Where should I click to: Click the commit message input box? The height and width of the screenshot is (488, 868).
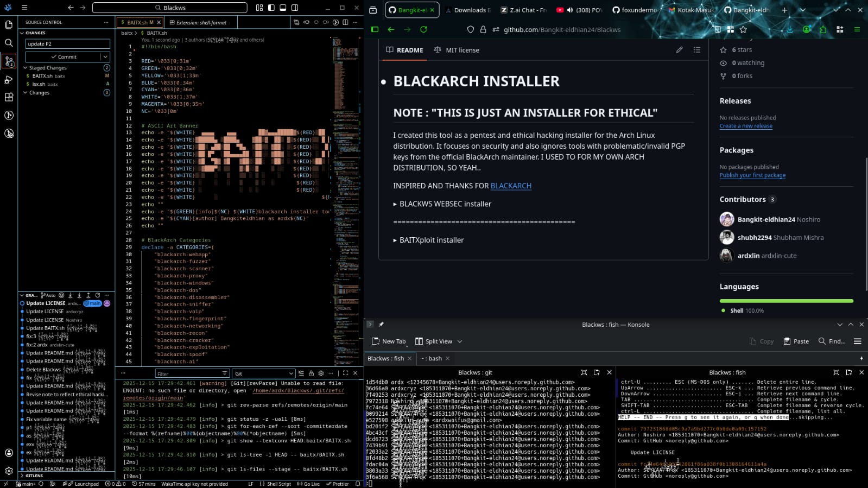tap(67, 44)
